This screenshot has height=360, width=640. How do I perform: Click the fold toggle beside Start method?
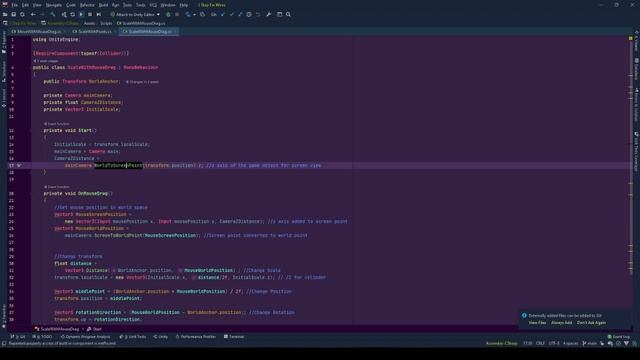[x=30, y=131]
